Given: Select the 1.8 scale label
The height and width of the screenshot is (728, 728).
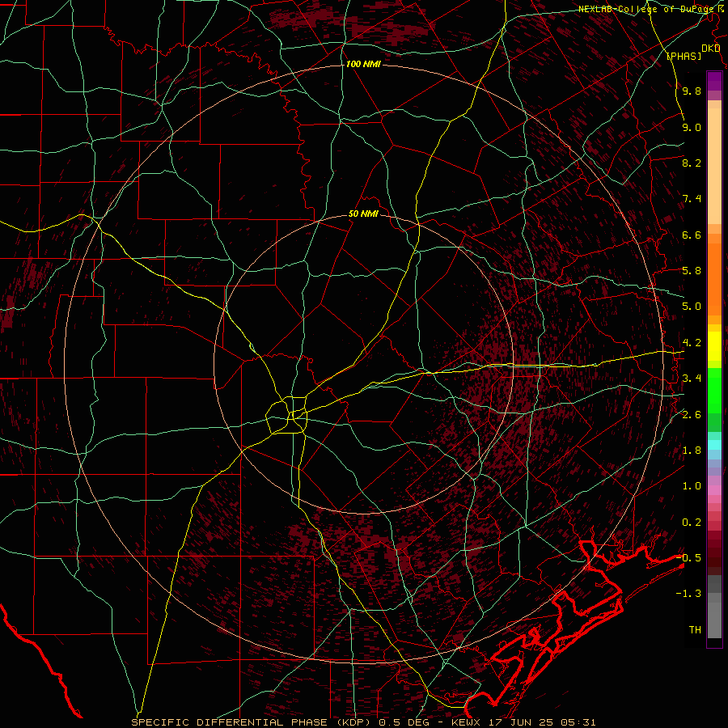Looking at the screenshot, I should tap(692, 450).
